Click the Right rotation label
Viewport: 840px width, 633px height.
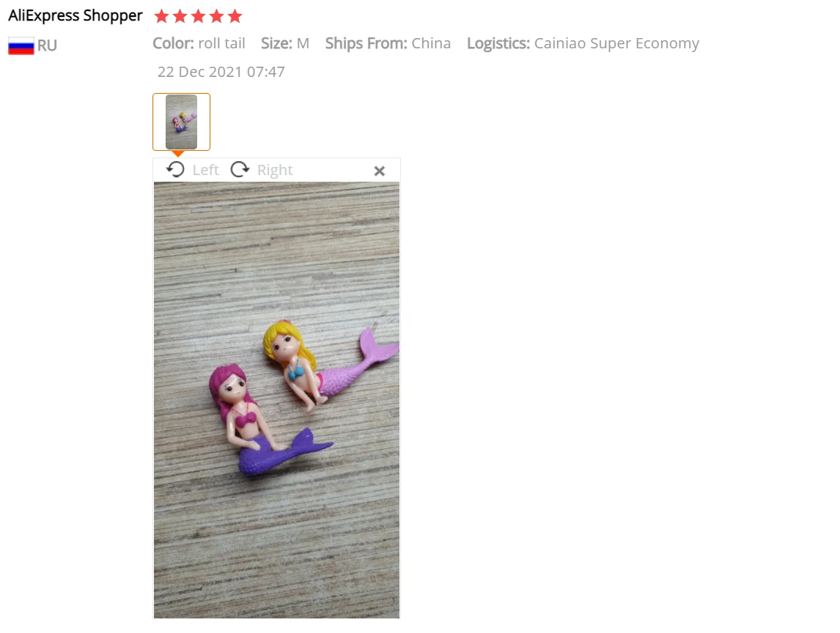275,170
